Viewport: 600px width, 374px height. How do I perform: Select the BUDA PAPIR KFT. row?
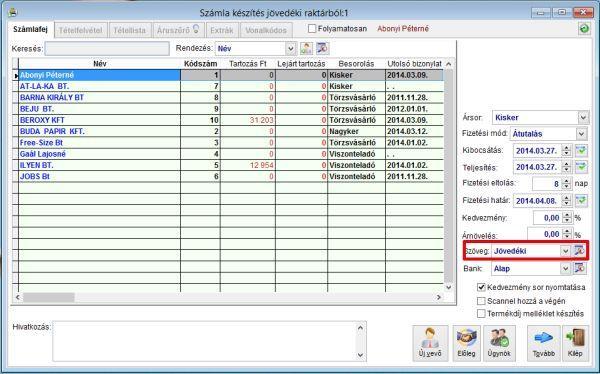231,131
